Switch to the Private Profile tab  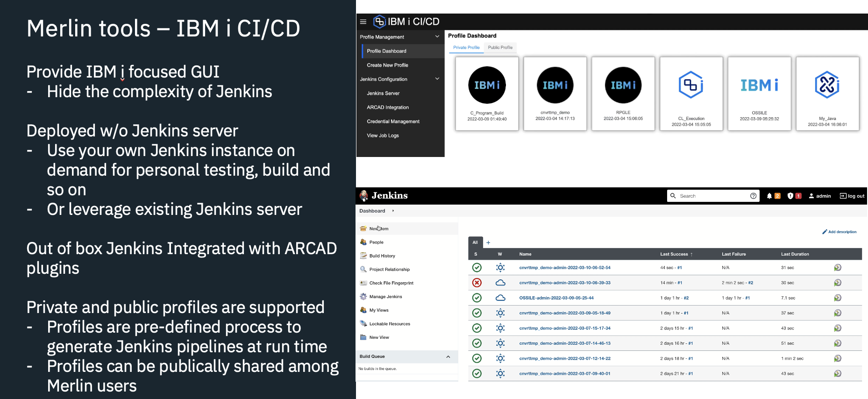coord(466,48)
